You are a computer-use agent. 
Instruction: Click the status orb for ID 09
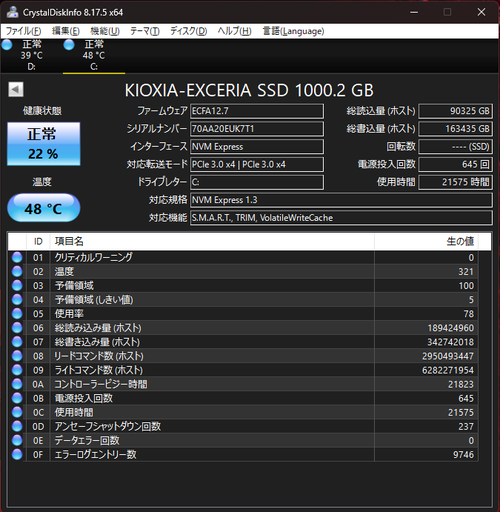point(17,370)
